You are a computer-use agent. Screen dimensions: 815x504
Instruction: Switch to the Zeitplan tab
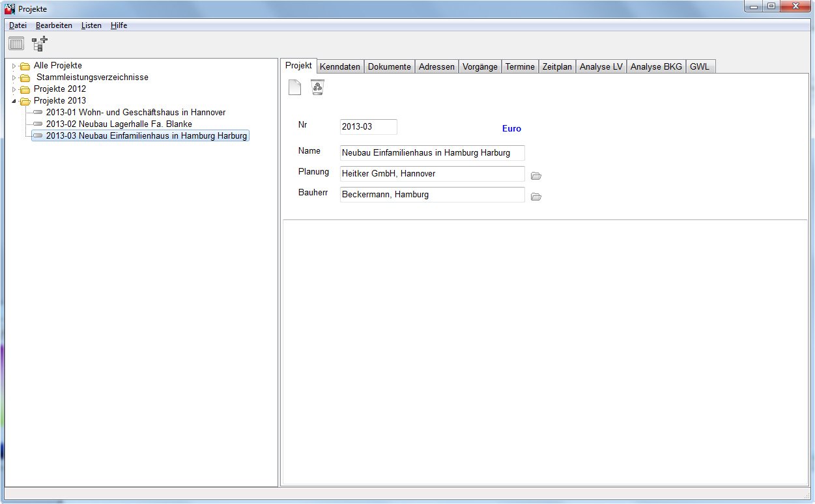[557, 66]
